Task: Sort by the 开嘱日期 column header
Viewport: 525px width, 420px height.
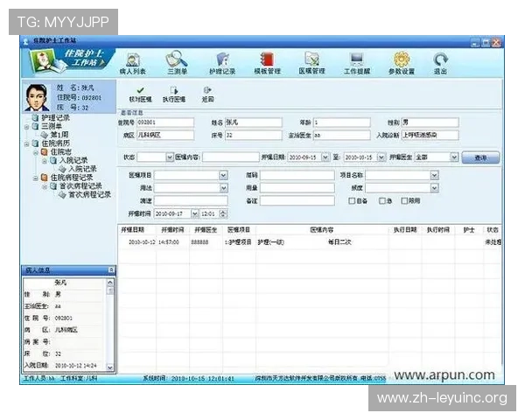Action: click(x=133, y=230)
